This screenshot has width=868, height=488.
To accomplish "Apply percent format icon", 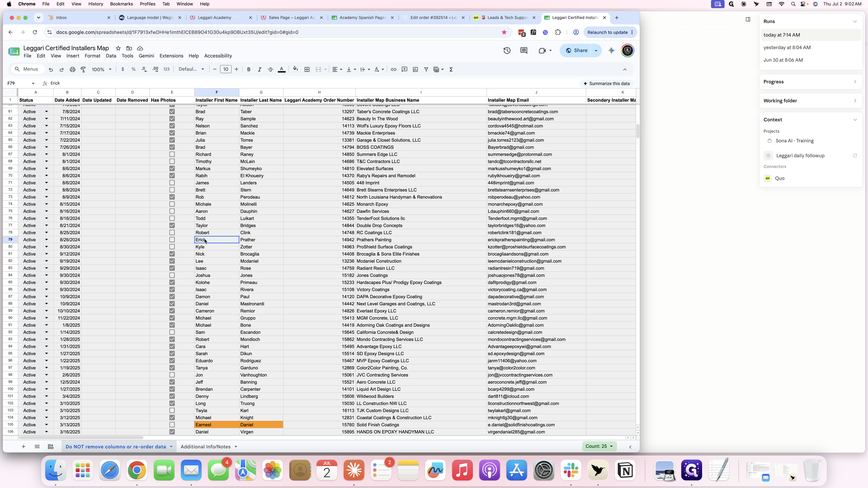I will point(133,69).
